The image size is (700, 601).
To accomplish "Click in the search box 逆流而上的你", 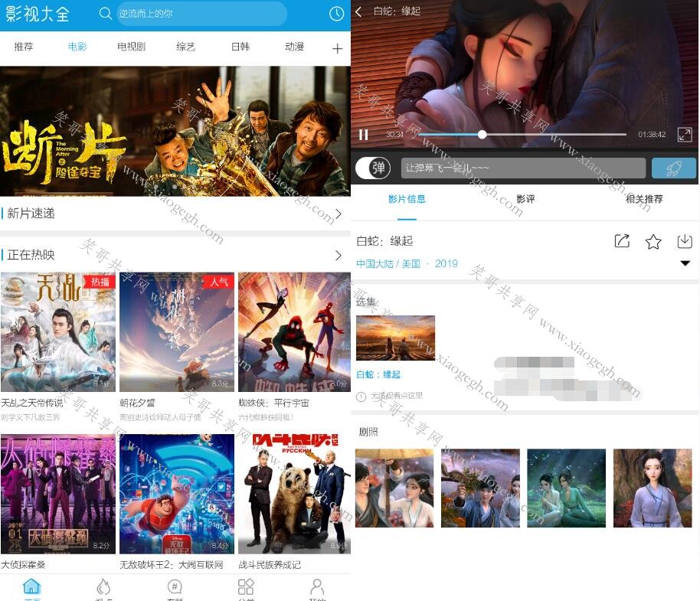I will pos(201,14).
